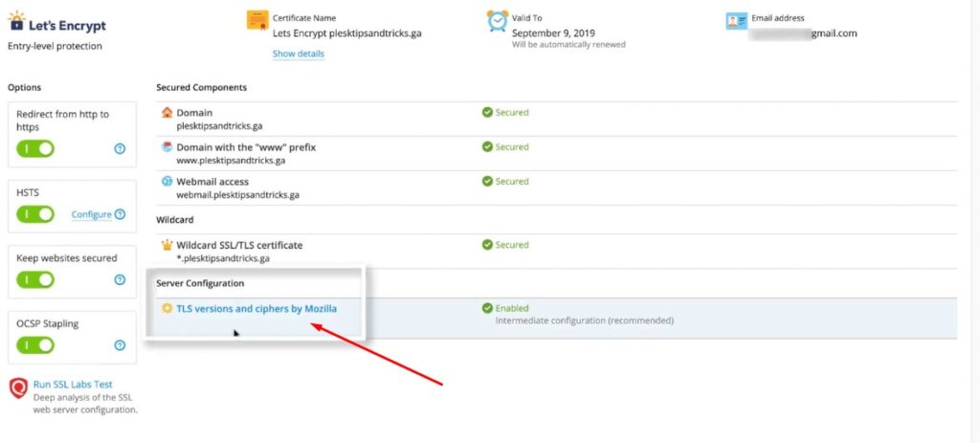Viewport: 980px width, 443px height.
Task: Toggle Keep websites secured switch
Action: [x=35, y=280]
